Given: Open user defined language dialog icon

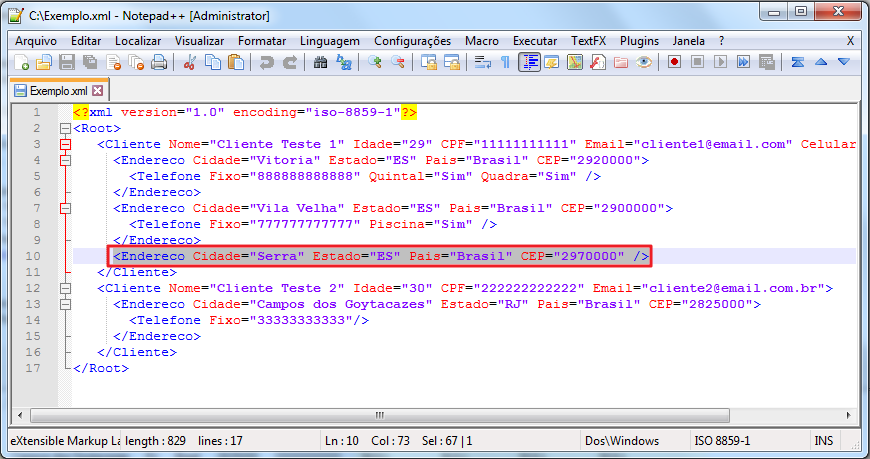Looking at the screenshot, I should pos(552,62).
